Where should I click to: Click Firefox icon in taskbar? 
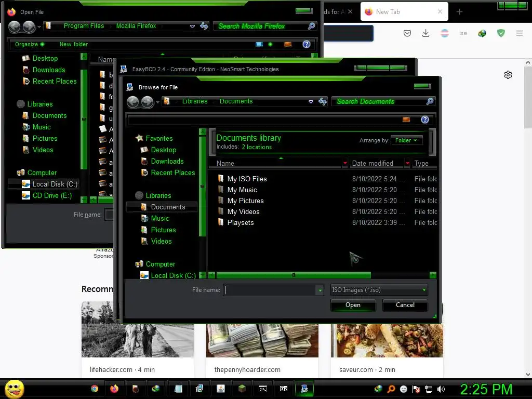(x=114, y=389)
